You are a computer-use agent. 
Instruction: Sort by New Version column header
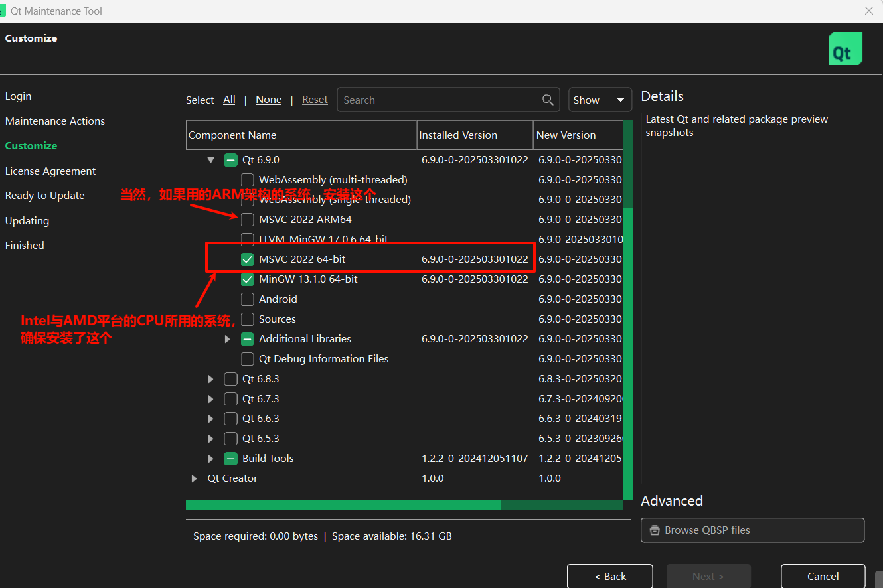[579, 135]
